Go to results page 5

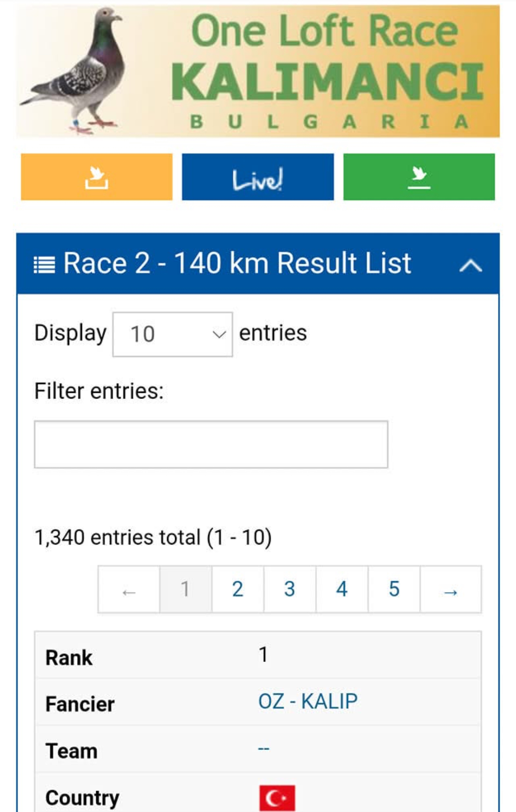coord(394,590)
